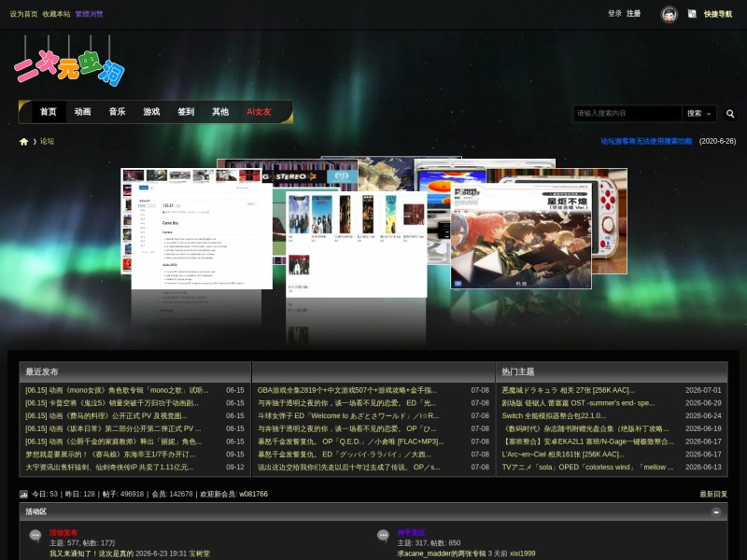Screen dimensions: 747x560
Task: Open the red Ai女友 nav tab
Action: coord(259,112)
